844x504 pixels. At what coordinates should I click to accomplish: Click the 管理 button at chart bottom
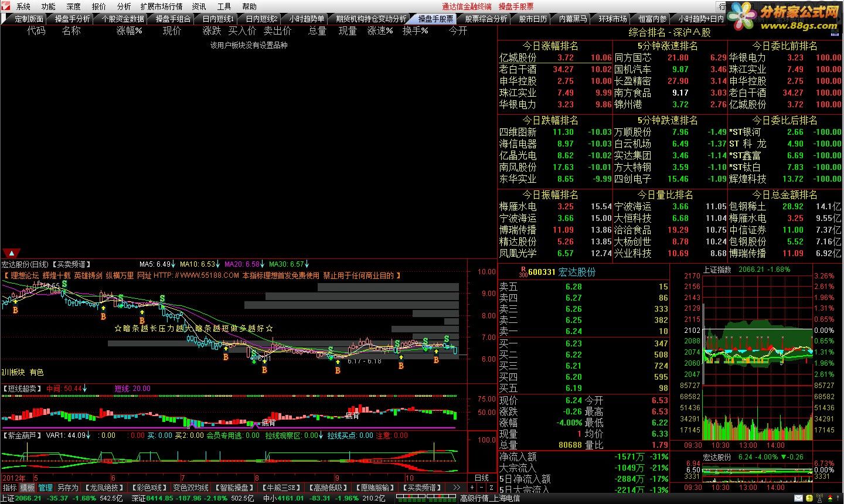(46, 488)
